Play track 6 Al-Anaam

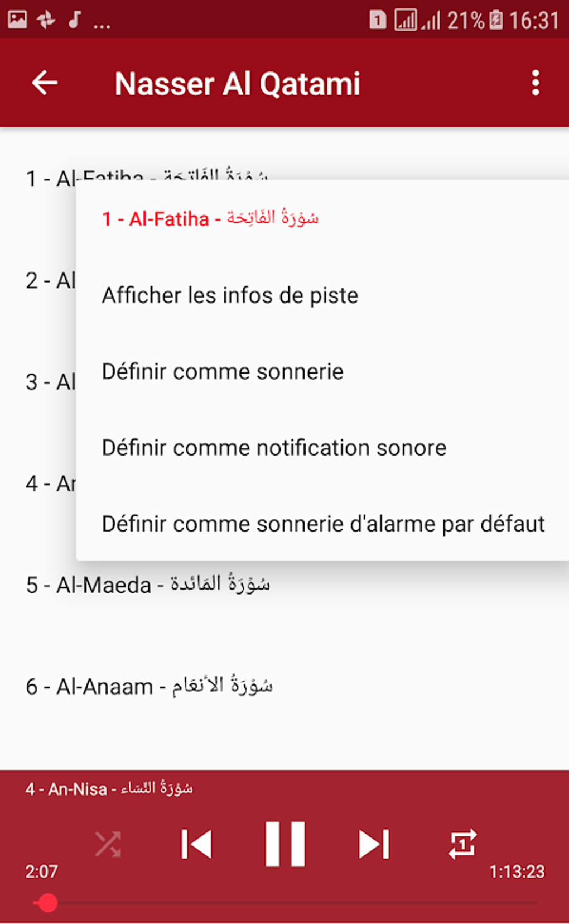coord(149,687)
